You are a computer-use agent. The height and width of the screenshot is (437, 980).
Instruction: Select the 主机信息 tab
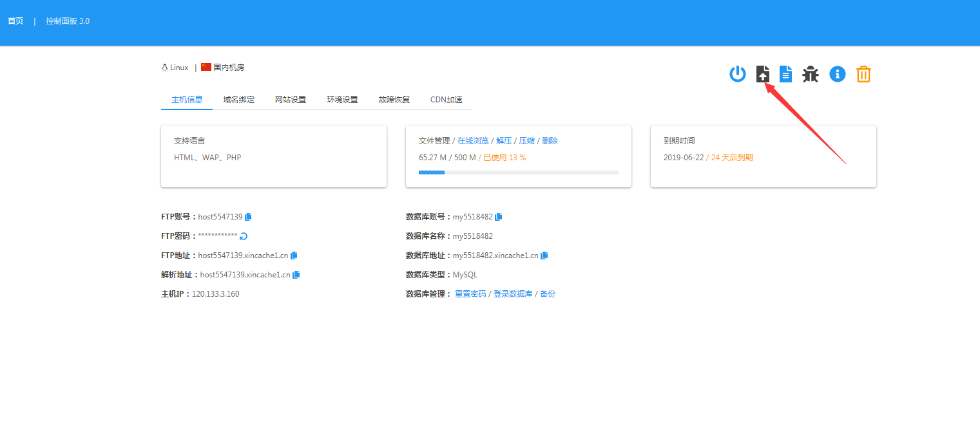click(187, 100)
